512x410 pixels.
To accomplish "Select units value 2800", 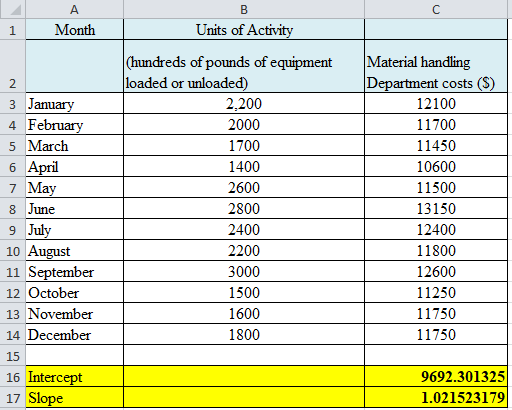I will pyautogui.click(x=244, y=209).
